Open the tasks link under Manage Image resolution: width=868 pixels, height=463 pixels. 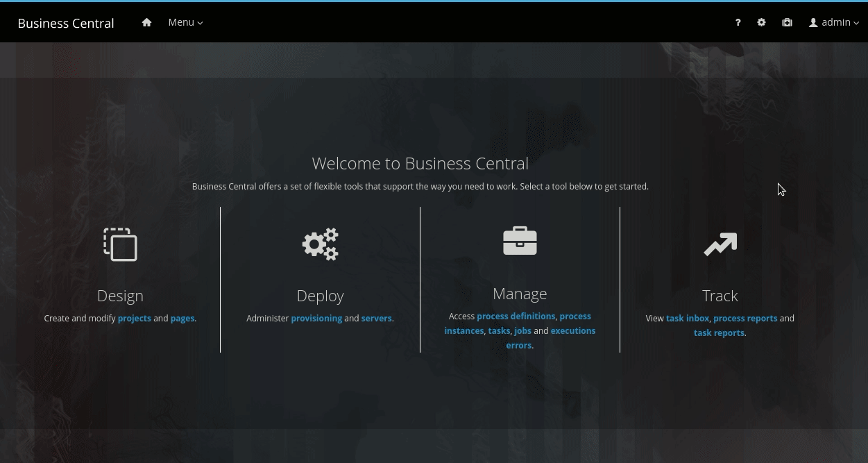pyautogui.click(x=499, y=330)
